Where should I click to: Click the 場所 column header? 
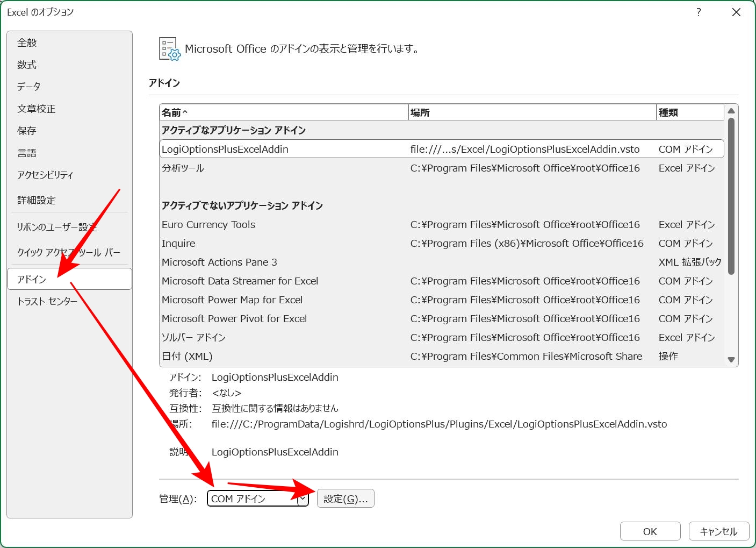532,112
